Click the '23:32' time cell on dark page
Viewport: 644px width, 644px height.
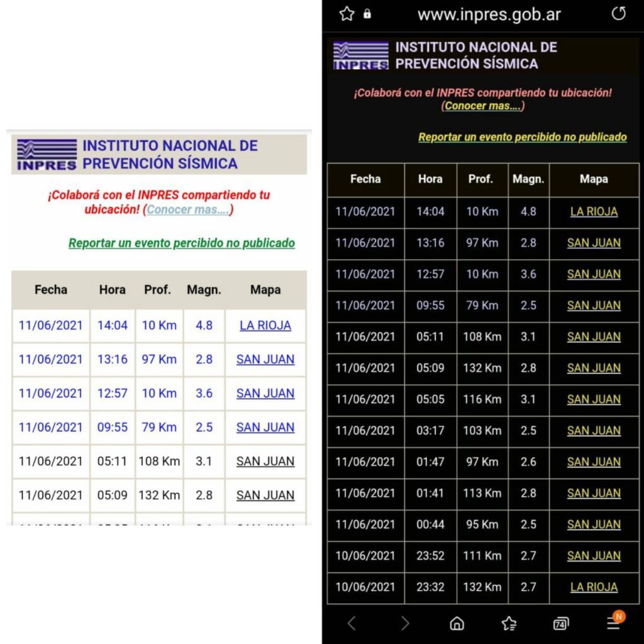tap(430, 587)
